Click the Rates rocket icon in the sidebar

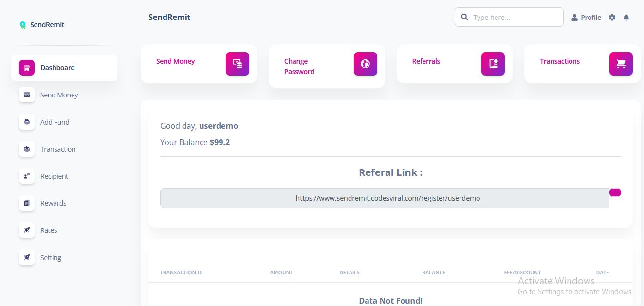coord(27,230)
